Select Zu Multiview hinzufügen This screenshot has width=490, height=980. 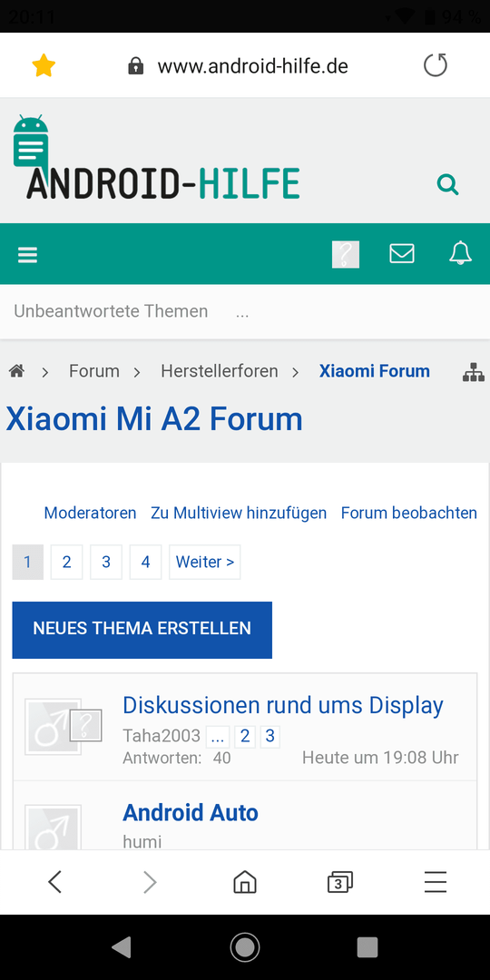(239, 513)
